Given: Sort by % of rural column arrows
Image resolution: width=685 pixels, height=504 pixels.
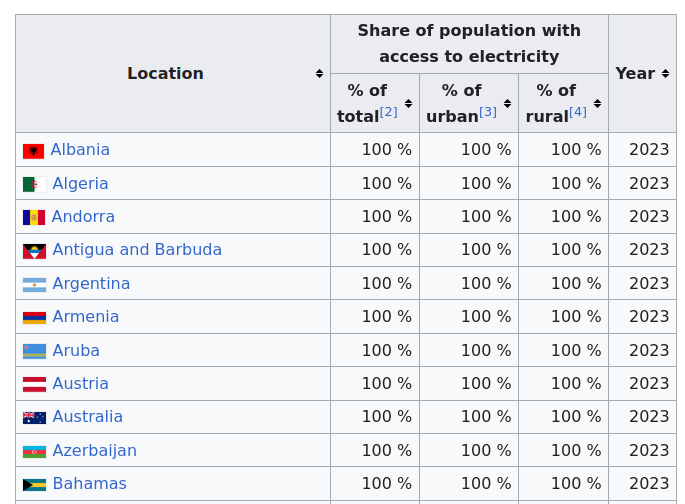Looking at the screenshot, I should 597,104.
